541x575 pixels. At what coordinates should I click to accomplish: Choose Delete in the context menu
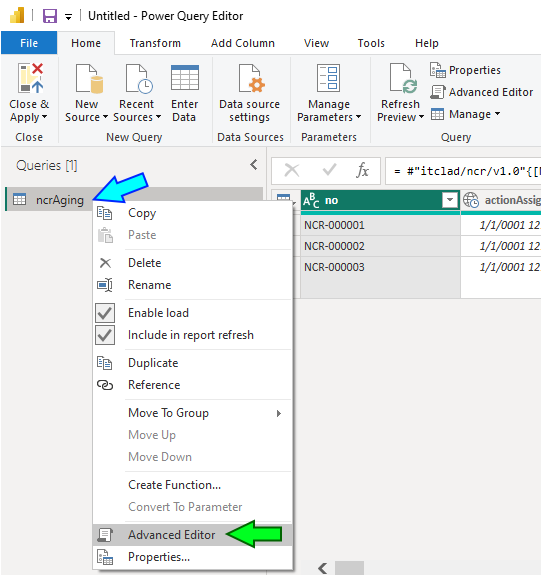[192, 263]
